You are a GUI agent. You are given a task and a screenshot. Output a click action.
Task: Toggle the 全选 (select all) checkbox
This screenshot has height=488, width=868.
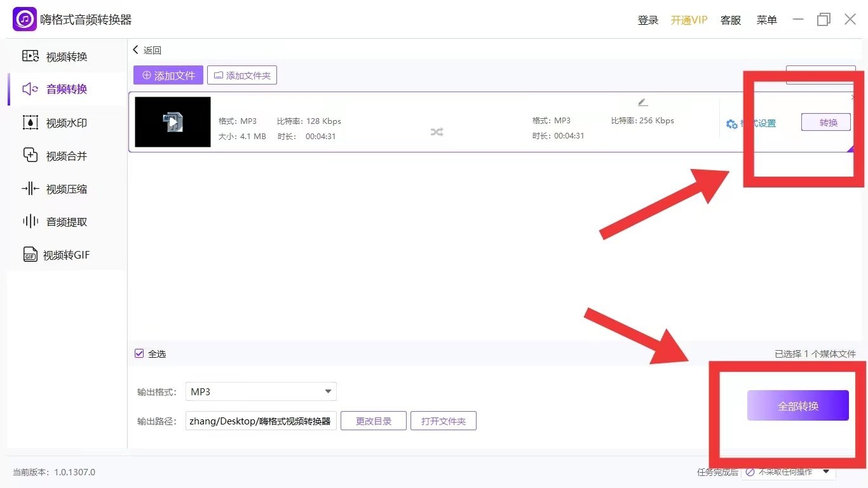pyautogui.click(x=139, y=353)
